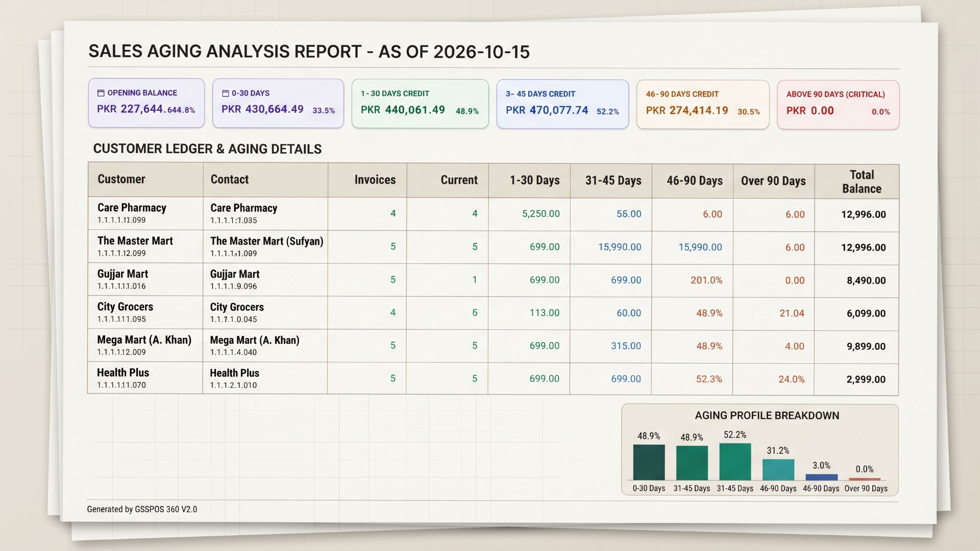Click the Sales Aging Analysis Report title

pos(309,52)
